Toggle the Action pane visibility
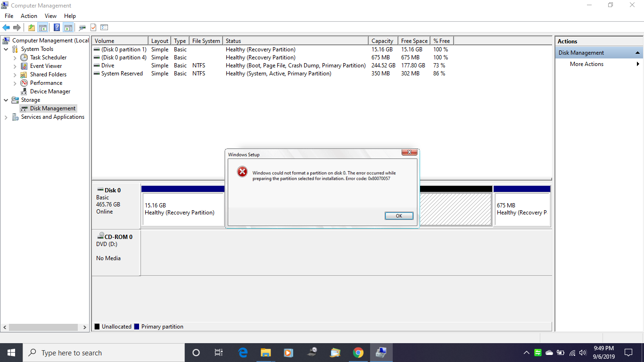This screenshot has width=644, height=362. coord(68,27)
